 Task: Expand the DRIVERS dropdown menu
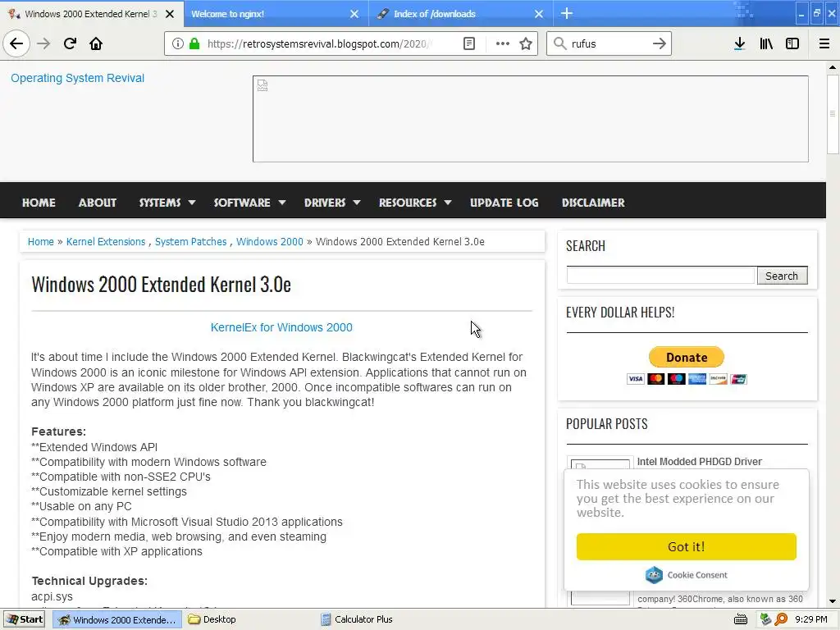[332, 203]
